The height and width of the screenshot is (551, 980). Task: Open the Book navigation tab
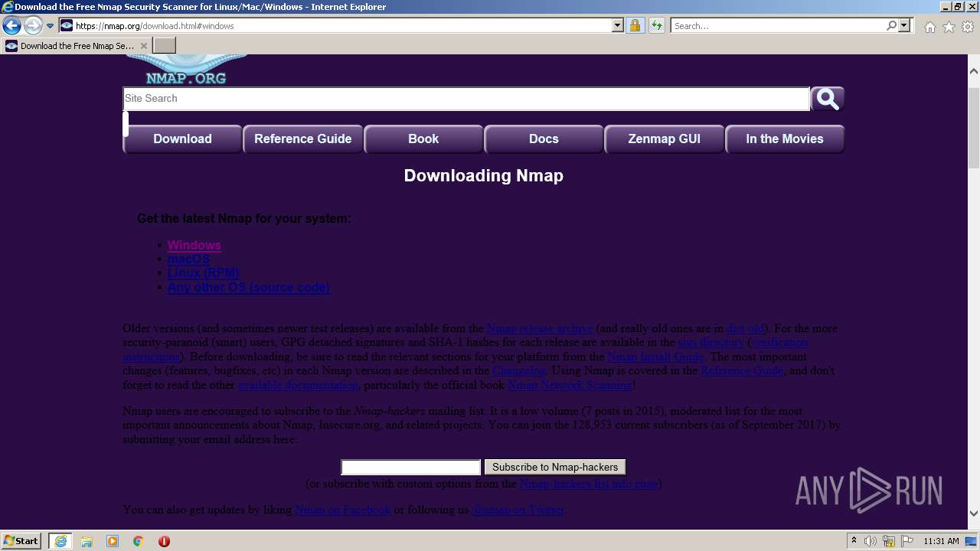pyautogui.click(x=423, y=139)
